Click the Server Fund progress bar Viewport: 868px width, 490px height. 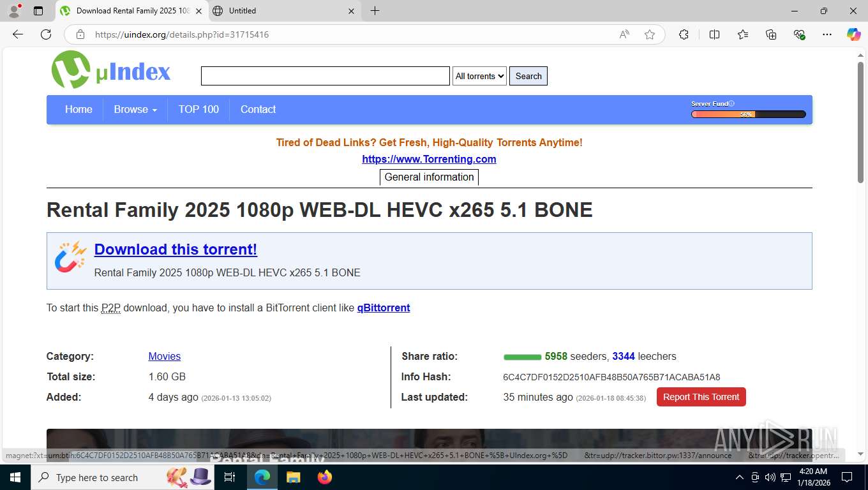tap(748, 114)
